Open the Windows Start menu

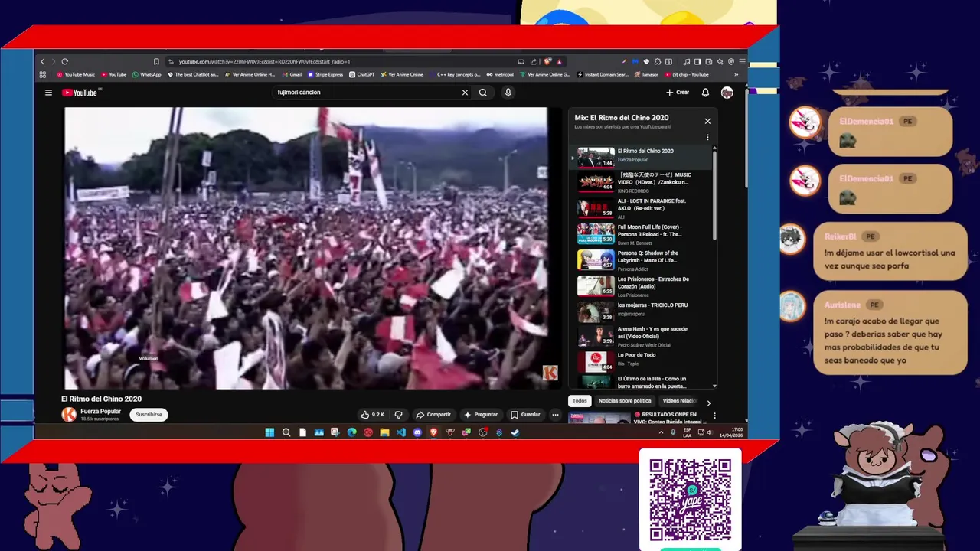click(x=269, y=432)
